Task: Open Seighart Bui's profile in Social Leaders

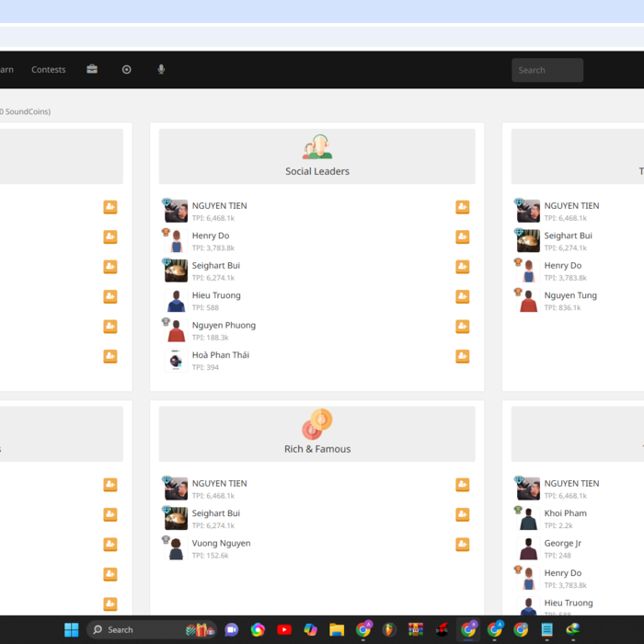Action: (x=215, y=266)
